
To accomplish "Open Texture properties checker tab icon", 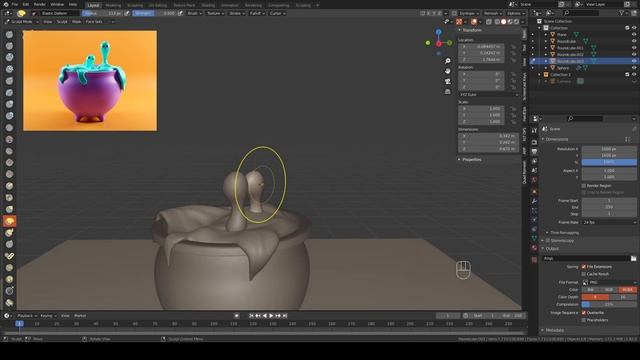I will (534, 260).
